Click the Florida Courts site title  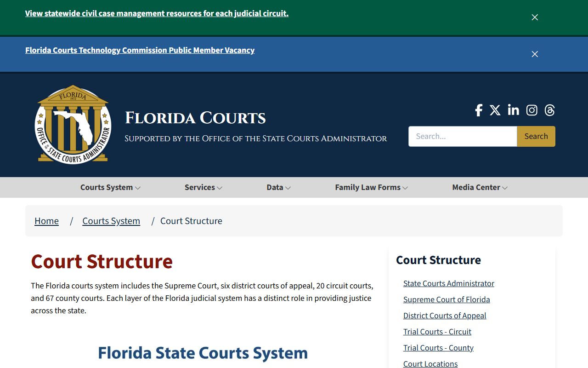click(195, 118)
